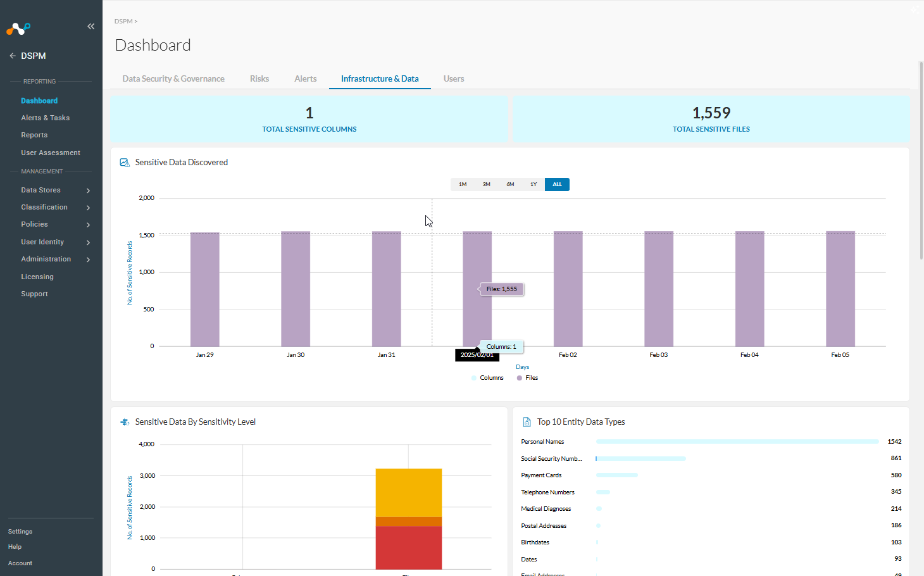Open the Data Security & Governance tab
This screenshot has height=576, width=924.
click(173, 78)
